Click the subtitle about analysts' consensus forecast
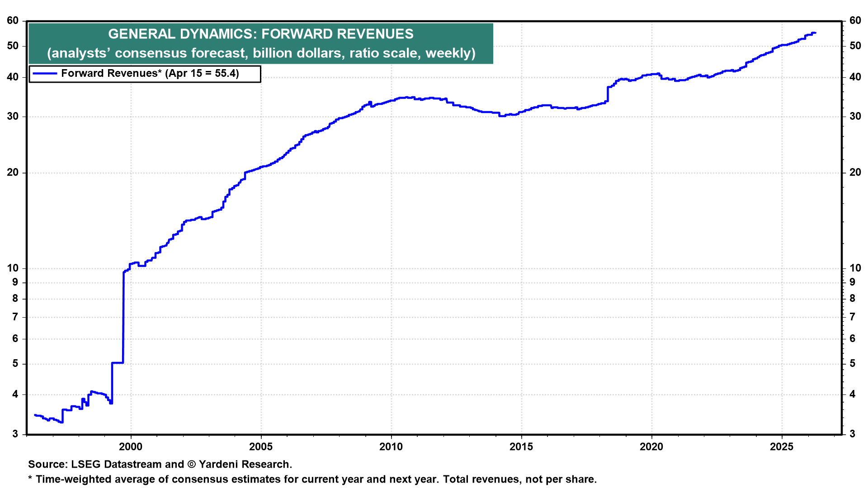The height and width of the screenshot is (488, 868). [261, 53]
